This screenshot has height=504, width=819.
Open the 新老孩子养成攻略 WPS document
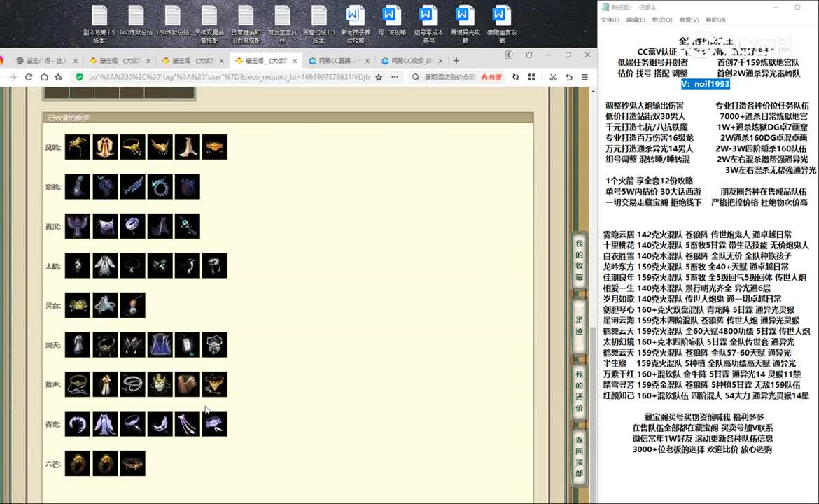(x=355, y=24)
